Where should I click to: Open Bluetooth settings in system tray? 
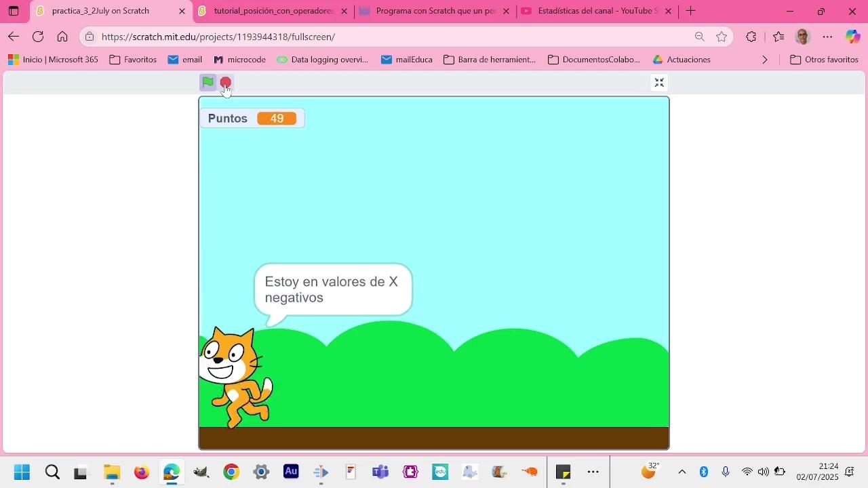[x=704, y=472]
